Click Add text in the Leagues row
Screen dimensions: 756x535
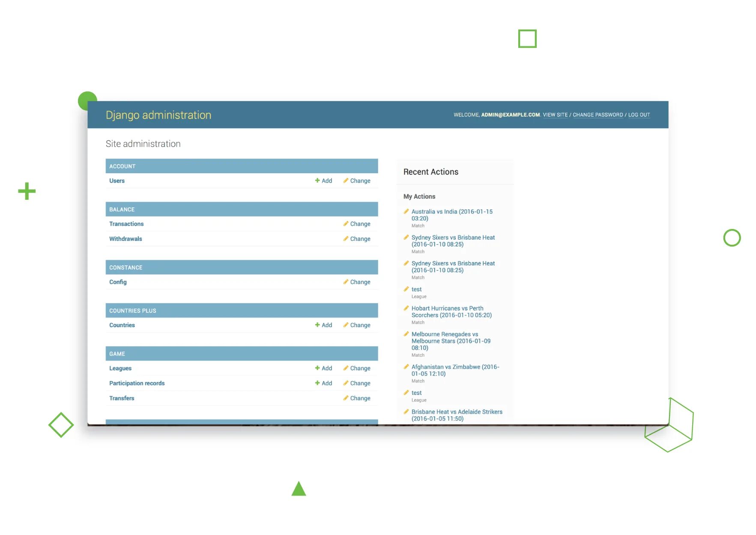coord(327,368)
